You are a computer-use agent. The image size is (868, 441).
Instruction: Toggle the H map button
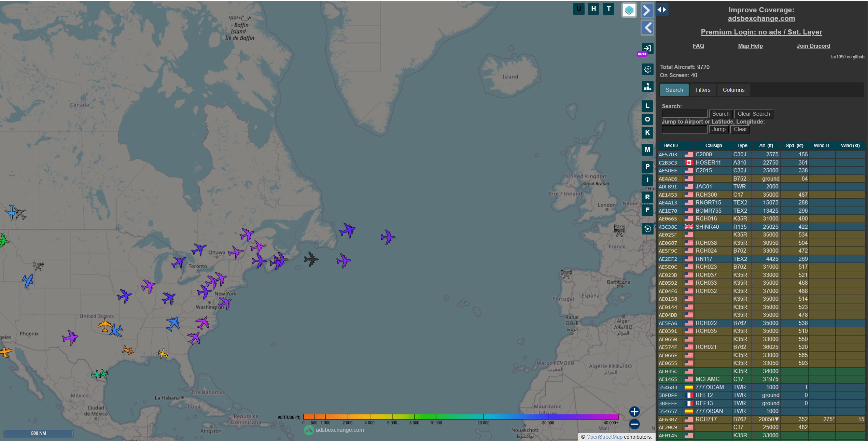(x=593, y=9)
